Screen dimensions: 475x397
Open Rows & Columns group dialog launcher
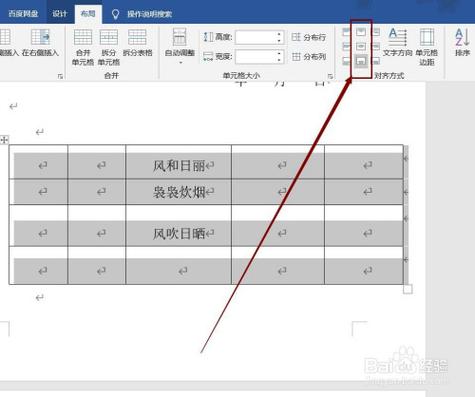[60, 76]
